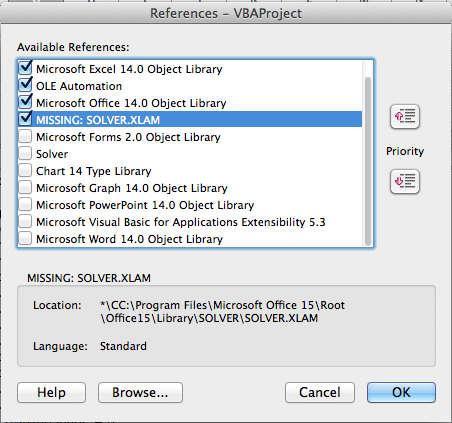Check Microsoft Word 14.0 Object Library
Viewport: 452px width, 423px height.
tap(25, 238)
